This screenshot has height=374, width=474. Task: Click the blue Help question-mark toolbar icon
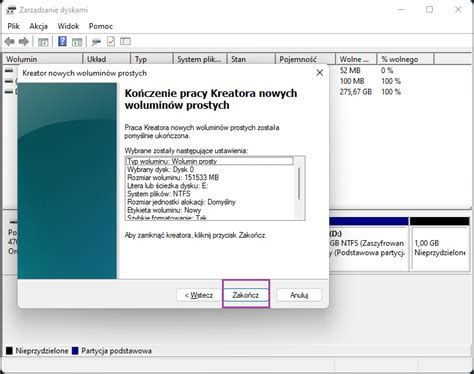pos(62,41)
